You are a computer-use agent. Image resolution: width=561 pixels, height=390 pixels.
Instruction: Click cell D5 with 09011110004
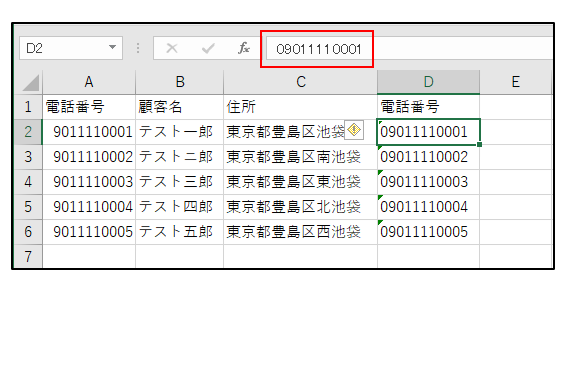coord(429,207)
